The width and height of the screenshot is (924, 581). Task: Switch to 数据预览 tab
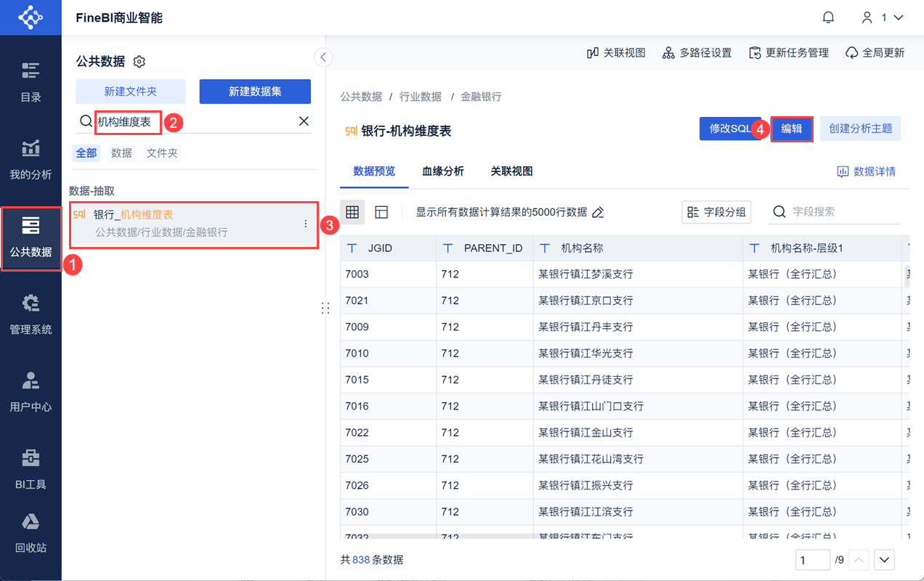click(x=374, y=171)
